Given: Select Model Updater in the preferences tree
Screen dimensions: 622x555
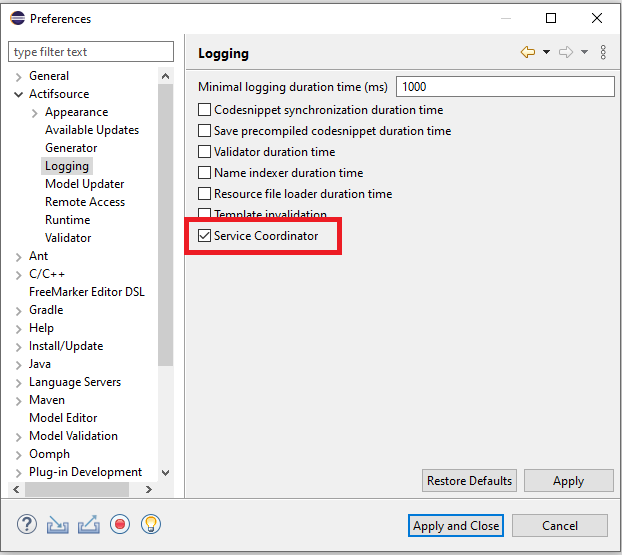Looking at the screenshot, I should [84, 184].
